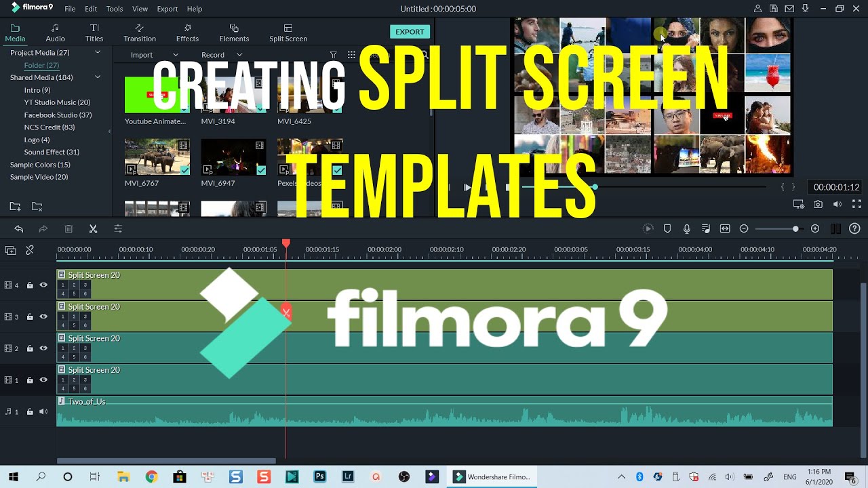Open the Edit menu

[91, 9]
